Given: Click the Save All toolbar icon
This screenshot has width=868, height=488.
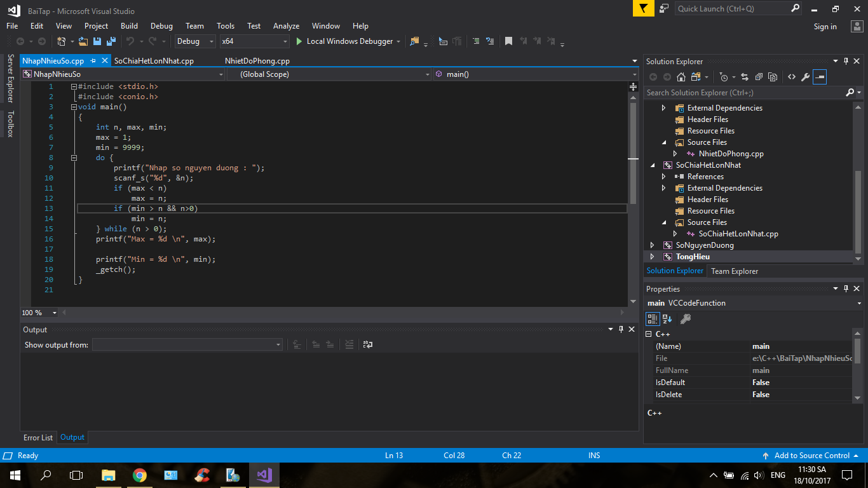Looking at the screenshot, I should click(111, 41).
